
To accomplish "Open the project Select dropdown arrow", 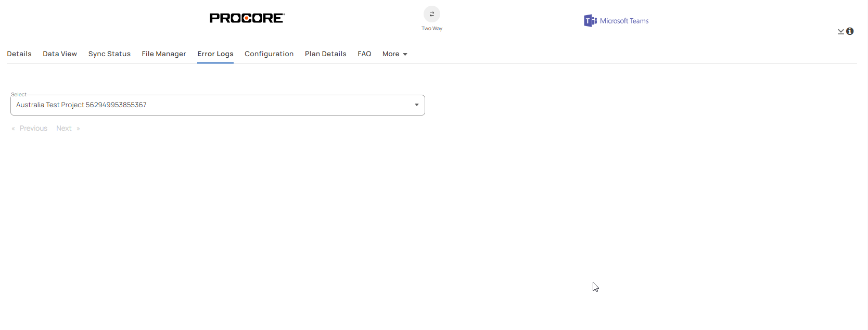I will 417,105.
